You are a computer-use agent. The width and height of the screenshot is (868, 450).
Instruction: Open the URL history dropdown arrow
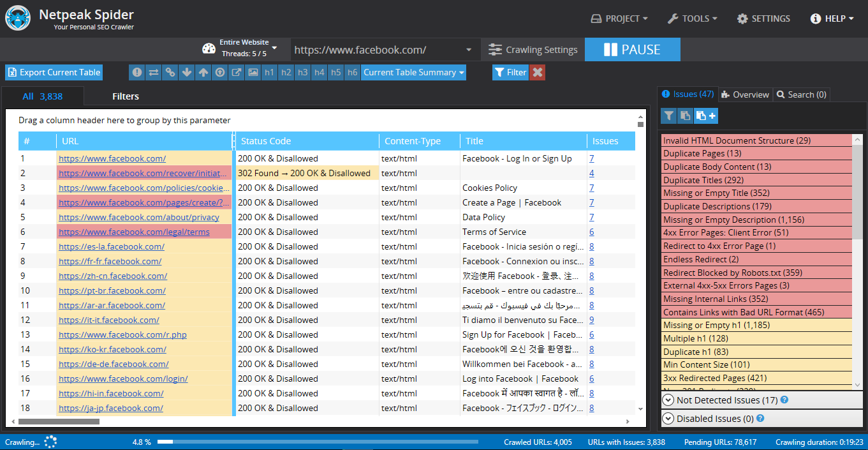469,50
